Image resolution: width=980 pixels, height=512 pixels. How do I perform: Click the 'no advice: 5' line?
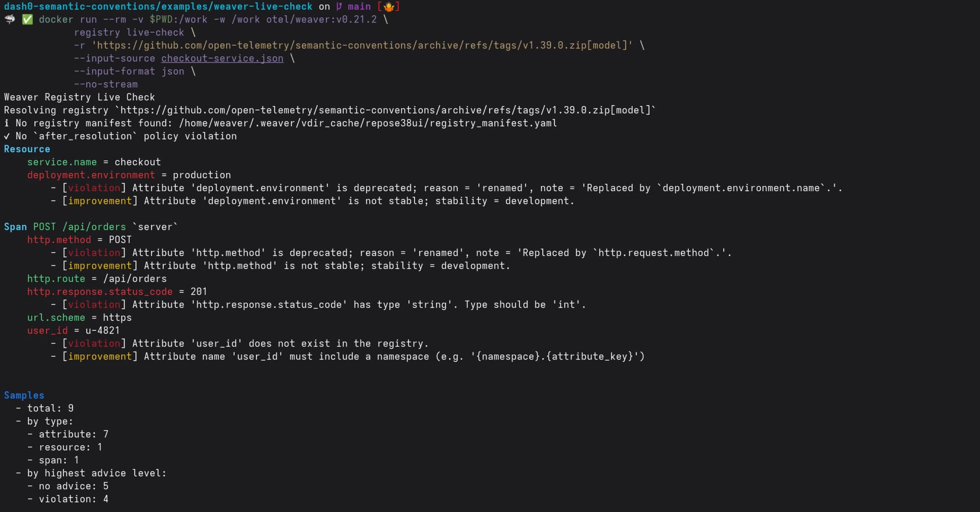[x=74, y=486]
